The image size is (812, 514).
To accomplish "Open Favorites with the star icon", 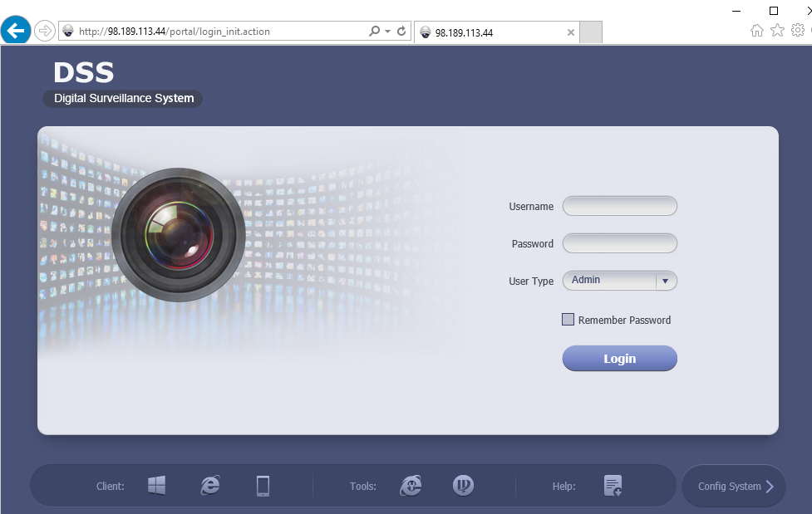I will 777,31.
